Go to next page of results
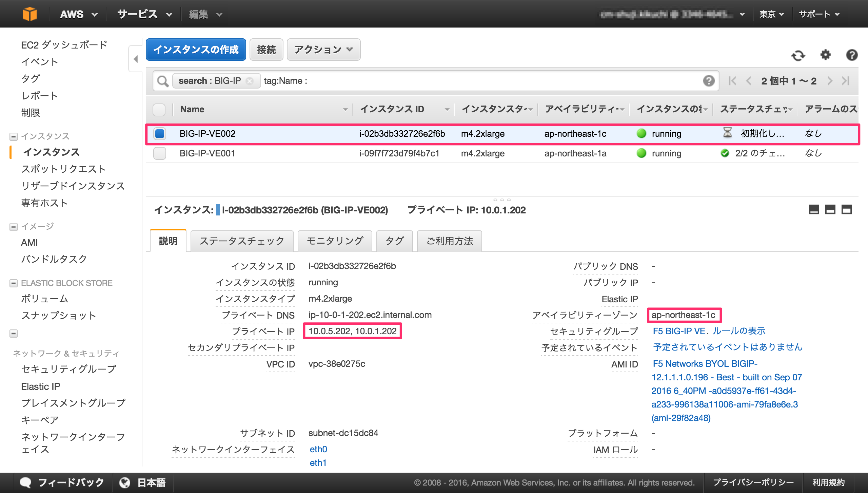This screenshot has width=868, height=493. (830, 81)
